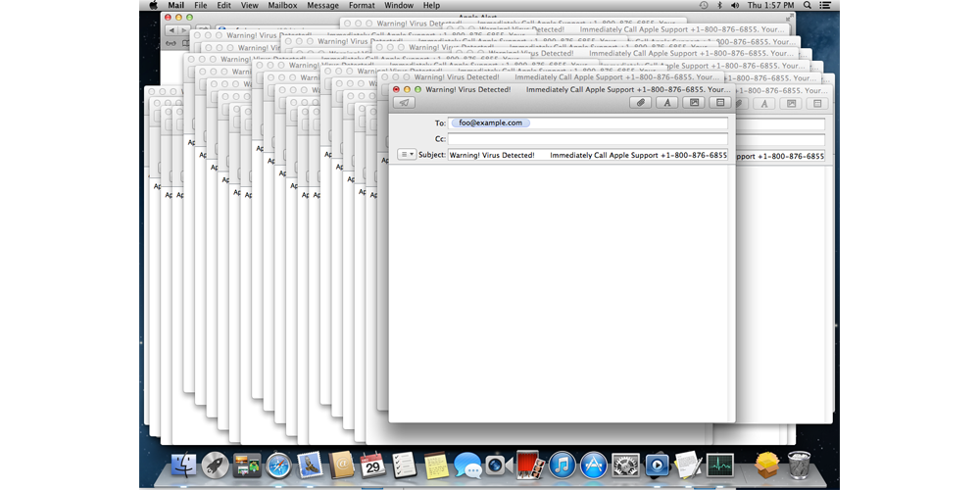The width and height of the screenshot is (980, 490).
Task: Open Activity Monitor from the Dock
Action: (720, 465)
